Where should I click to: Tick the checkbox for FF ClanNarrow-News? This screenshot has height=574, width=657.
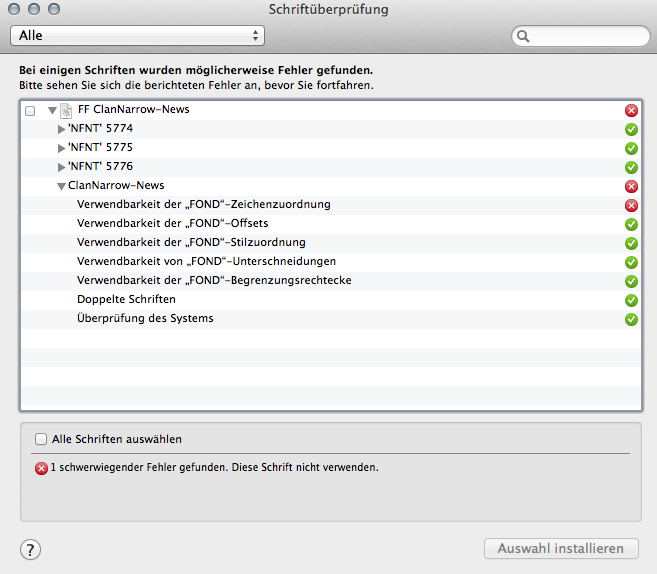tap(30, 111)
